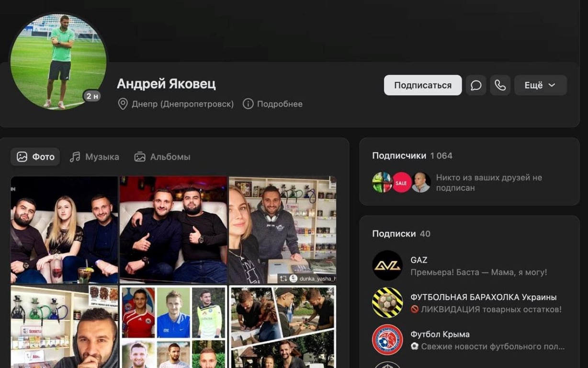This screenshot has width=588, height=368.
Task: Open the messages chat icon
Action: 476,85
